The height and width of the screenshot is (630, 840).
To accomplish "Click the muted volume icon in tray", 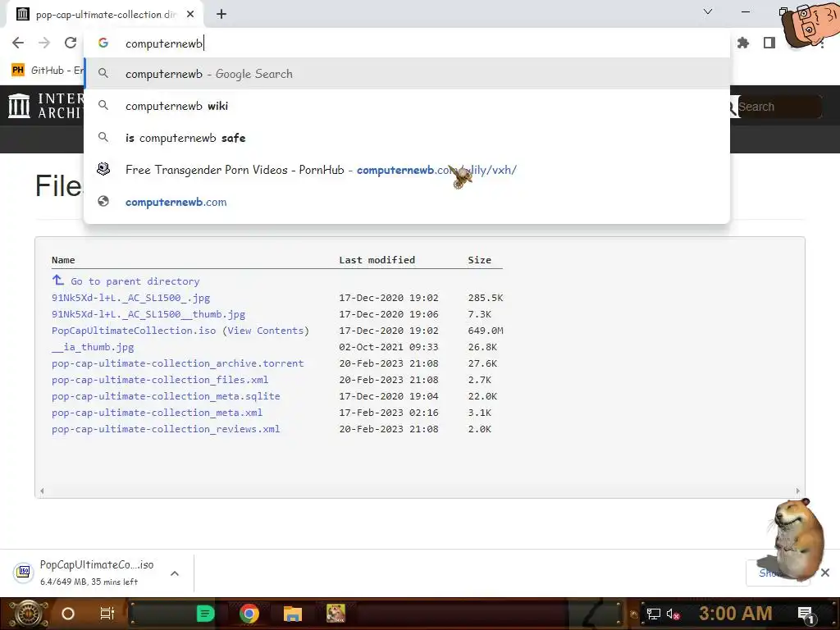I will coord(673,614).
